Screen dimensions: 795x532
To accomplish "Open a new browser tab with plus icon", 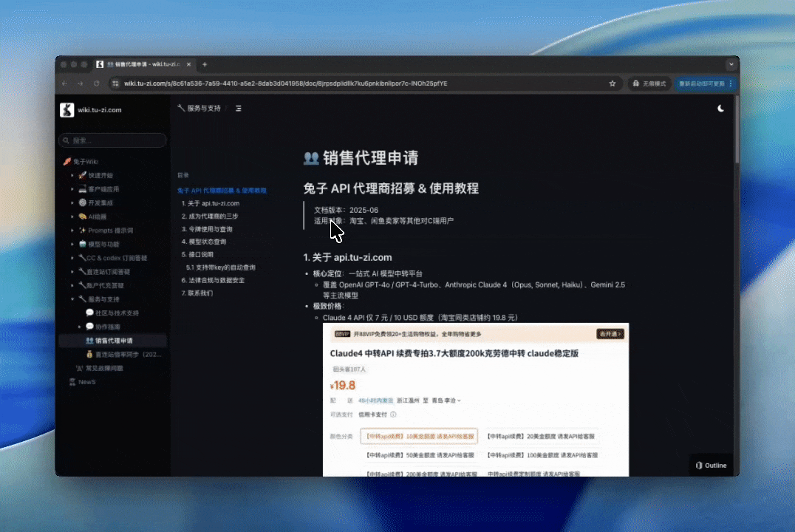I will 205,64.
